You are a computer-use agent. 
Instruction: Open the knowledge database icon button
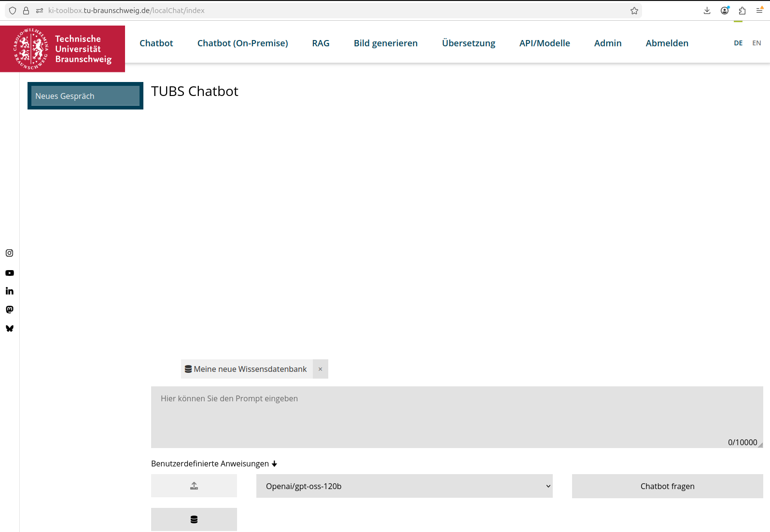pyautogui.click(x=194, y=519)
